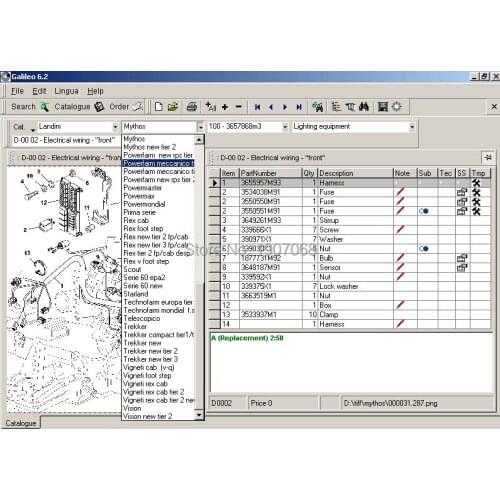The height and width of the screenshot is (500, 500).
Task: Select Vision new tier 2 in list
Action: point(158,416)
